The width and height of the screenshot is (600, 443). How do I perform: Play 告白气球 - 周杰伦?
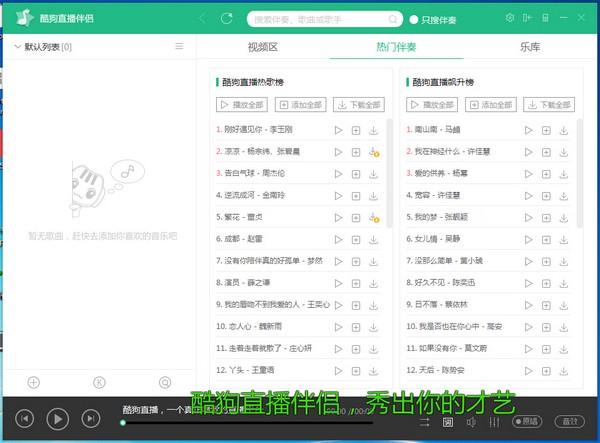tap(338, 174)
